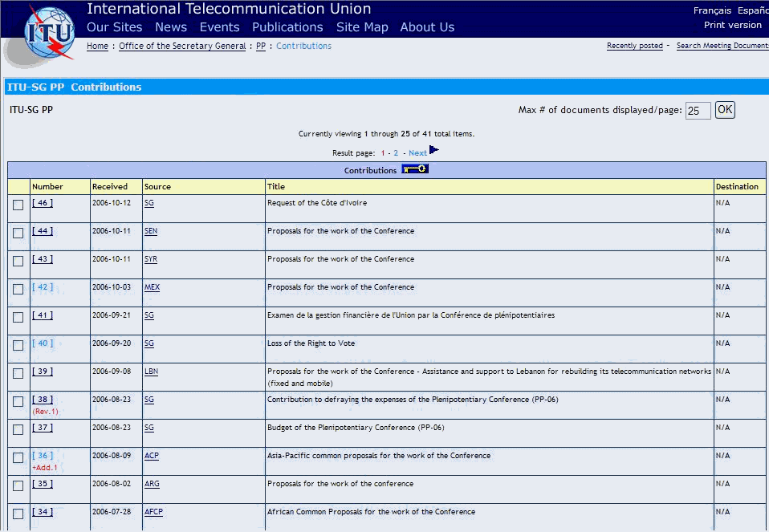
Task: Check the box for document 42
Action: point(18,290)
